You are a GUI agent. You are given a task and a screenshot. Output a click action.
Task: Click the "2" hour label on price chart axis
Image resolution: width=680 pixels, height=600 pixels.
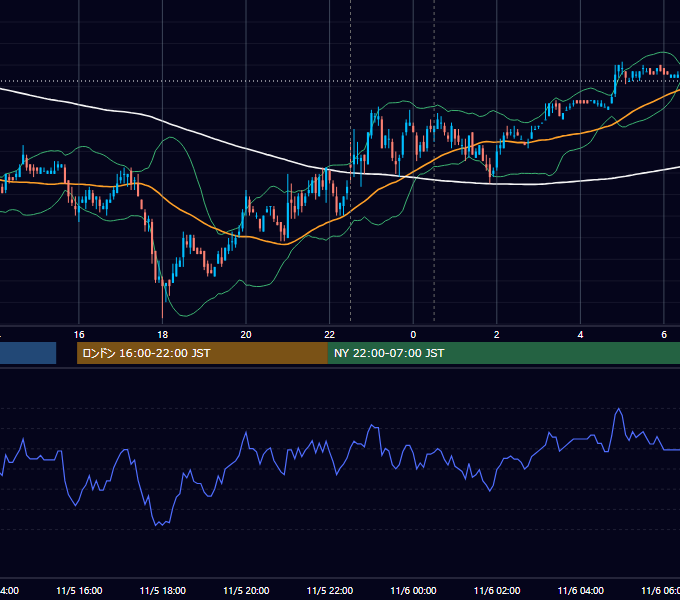point(497,335)
